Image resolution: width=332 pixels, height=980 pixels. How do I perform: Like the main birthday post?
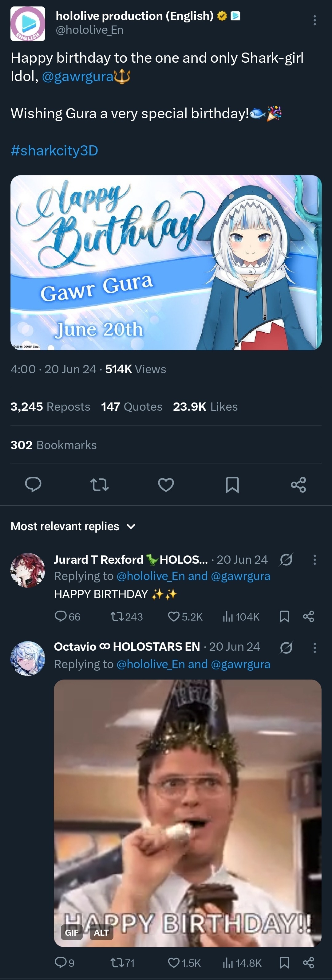[166, 485]
